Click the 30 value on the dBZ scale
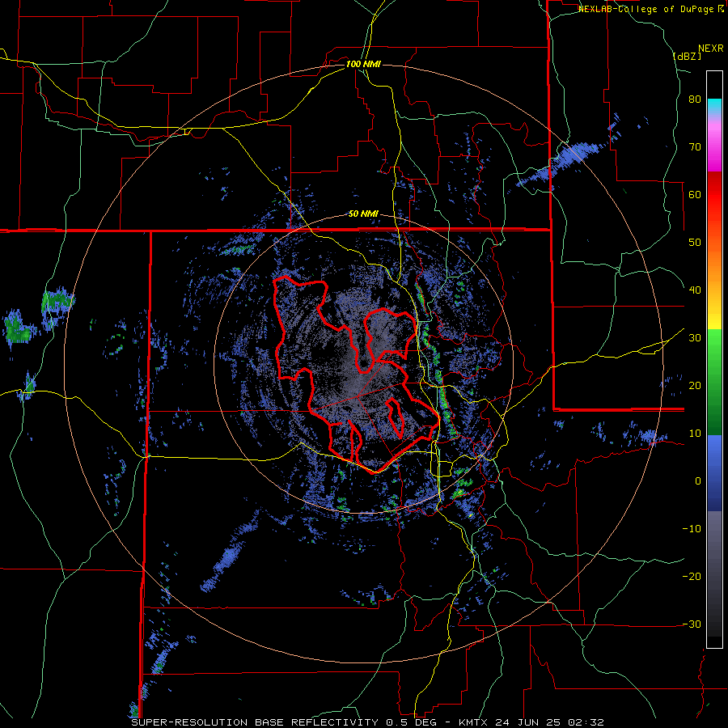The height and width of the screenshot is (728, 728). [695, 338]
